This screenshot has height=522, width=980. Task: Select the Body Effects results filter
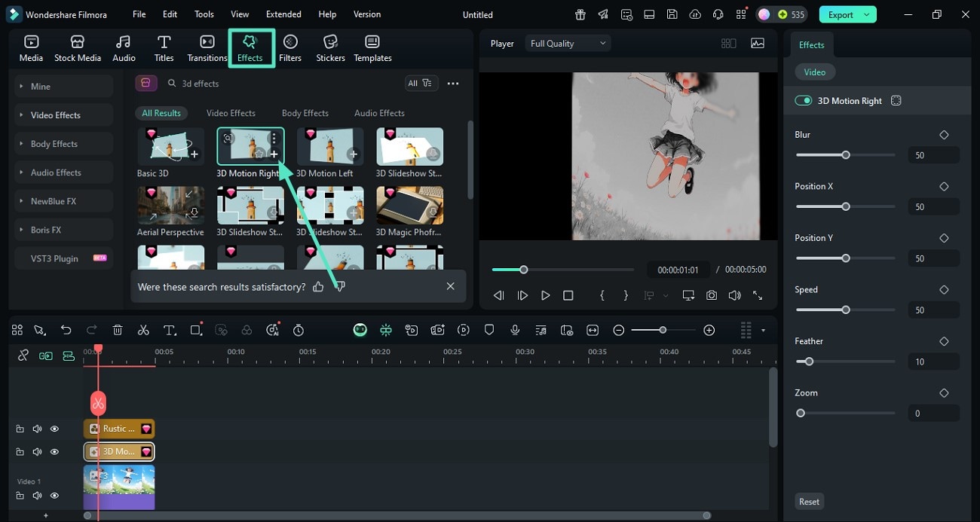(305, 113)
